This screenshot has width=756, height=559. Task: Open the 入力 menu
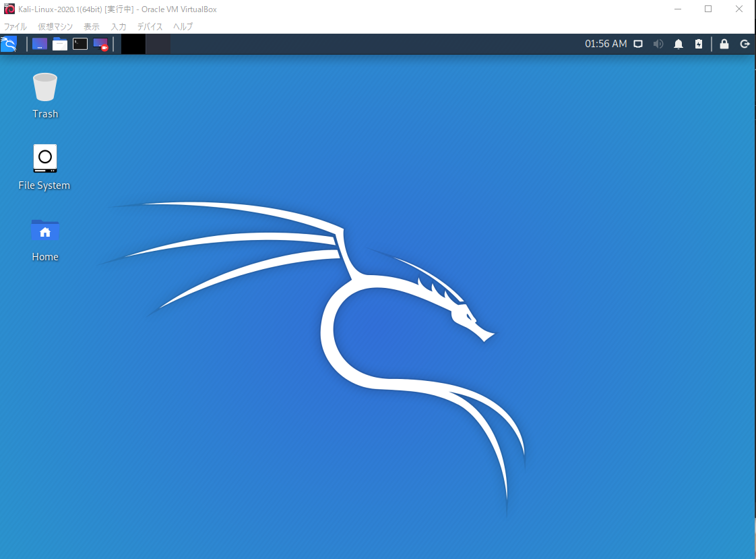click(x=119, y=26)
